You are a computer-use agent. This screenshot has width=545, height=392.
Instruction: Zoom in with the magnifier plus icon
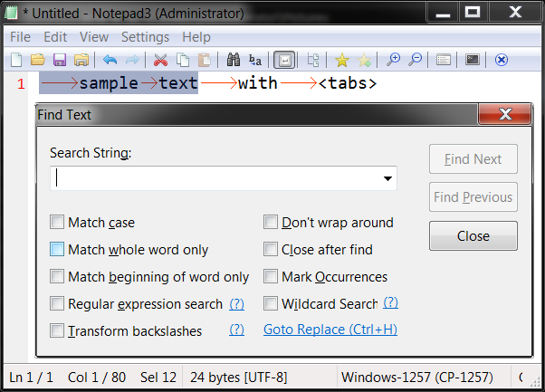click(393, 60)
